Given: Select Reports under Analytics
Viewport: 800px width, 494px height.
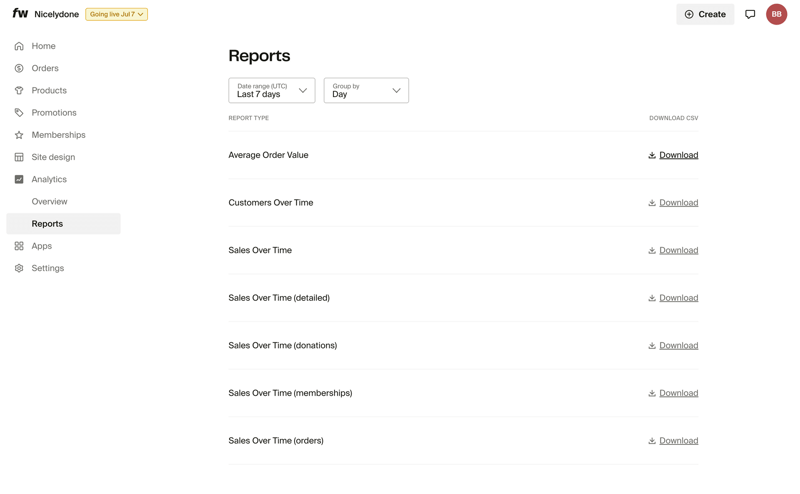Looking at the screenshot, I should (x=63, y=224).
